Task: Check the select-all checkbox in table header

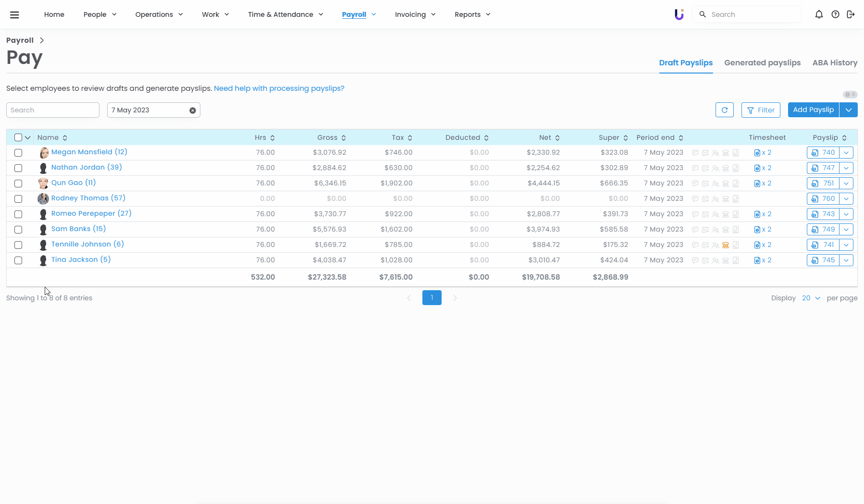Action: point(18,137)
